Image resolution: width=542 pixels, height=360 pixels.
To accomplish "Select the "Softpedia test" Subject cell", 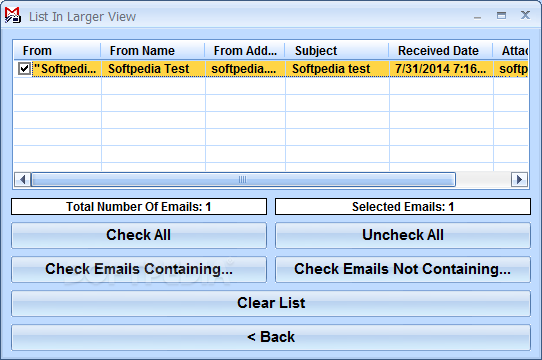I will click(337, 68).
